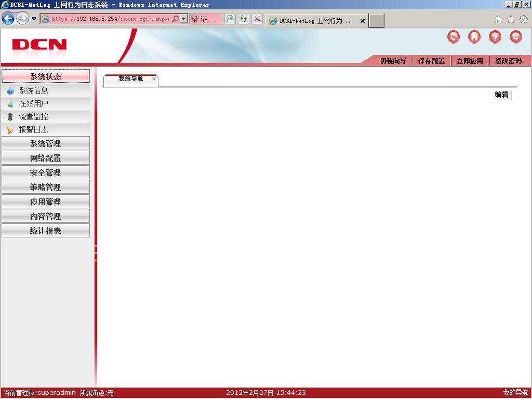Expand the address bar autocomplete dropdown
This screenshot has width=532, height=399.
tap(183, 19)
